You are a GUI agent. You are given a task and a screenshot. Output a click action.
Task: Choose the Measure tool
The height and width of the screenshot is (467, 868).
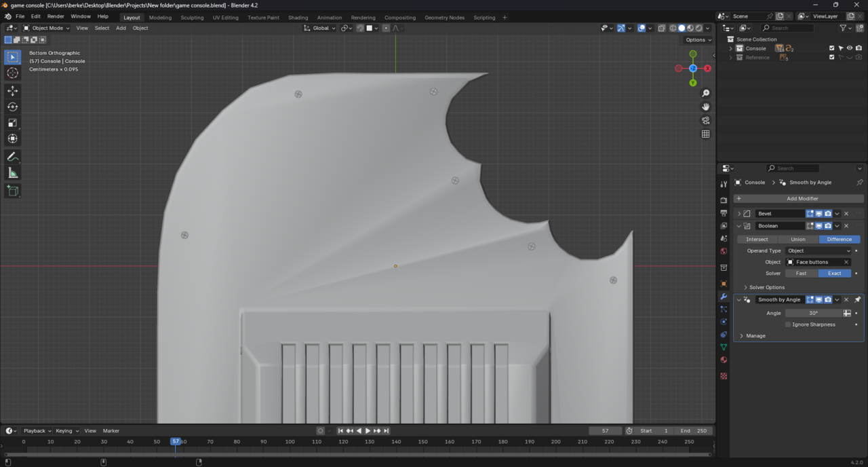[x=12, y=173]
